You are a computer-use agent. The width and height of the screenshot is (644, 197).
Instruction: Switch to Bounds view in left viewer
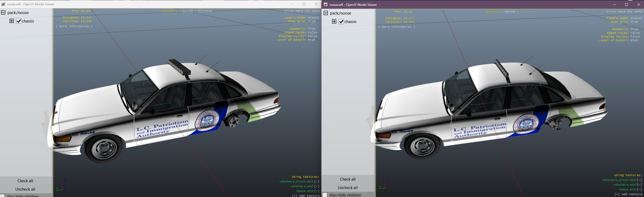(187, 11)
